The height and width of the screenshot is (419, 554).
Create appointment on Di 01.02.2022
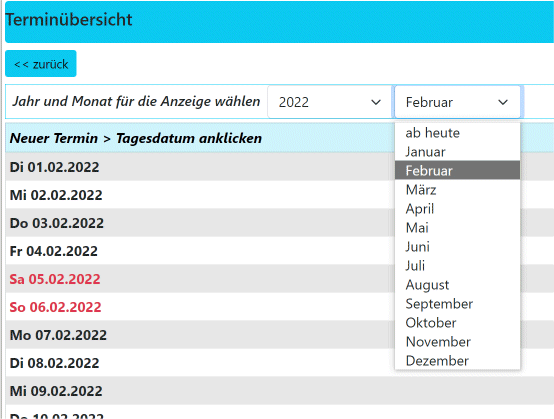54,167
